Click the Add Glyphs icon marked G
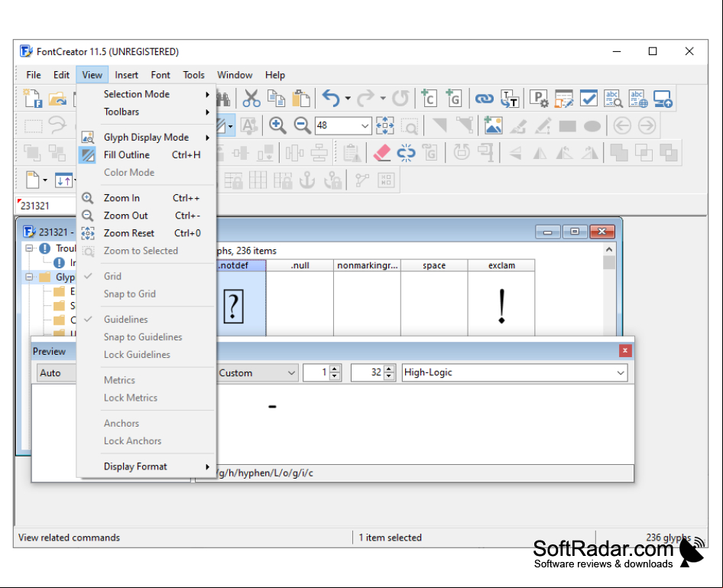 [x=454, y=98]
